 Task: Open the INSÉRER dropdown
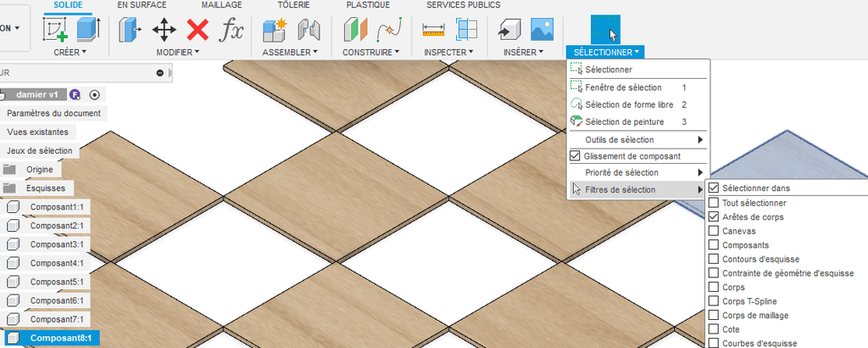click(523, 52)
